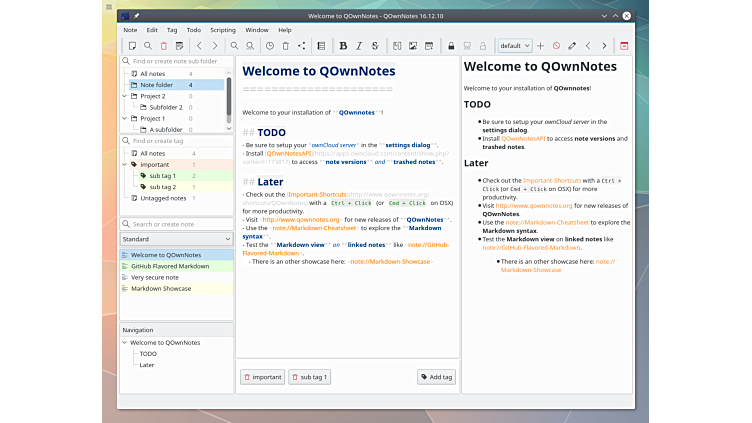The height and width of the screenshot is (423, 752).
Task: Select 'Untagged notes' in tag tree
Action: tap(163, 198)
